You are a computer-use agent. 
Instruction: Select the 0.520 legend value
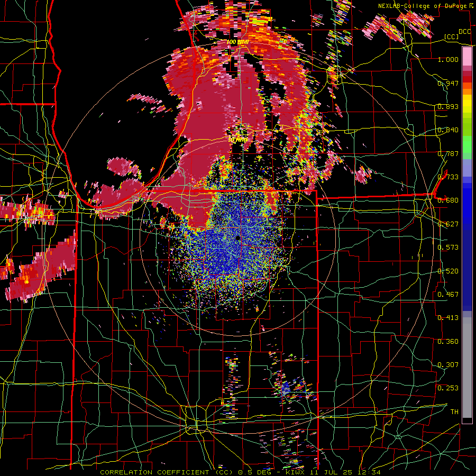point(448,271)
